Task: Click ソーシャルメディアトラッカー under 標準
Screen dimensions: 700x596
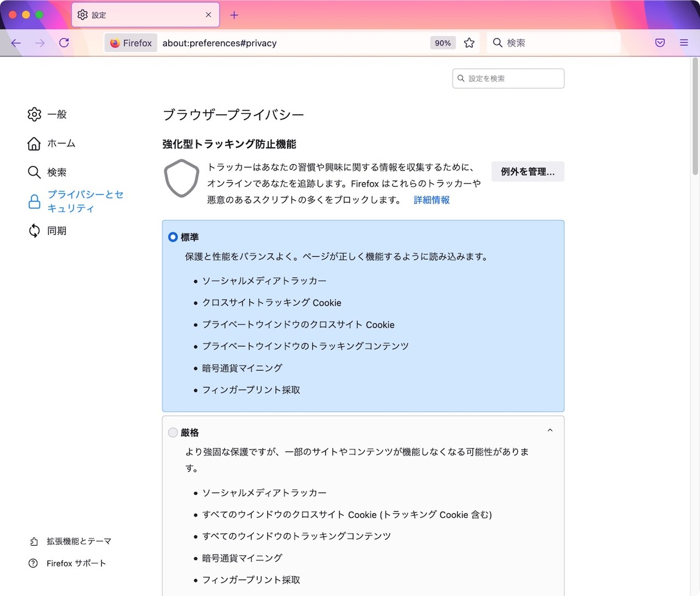Action: pyautogui.click(x=264, y=281)
